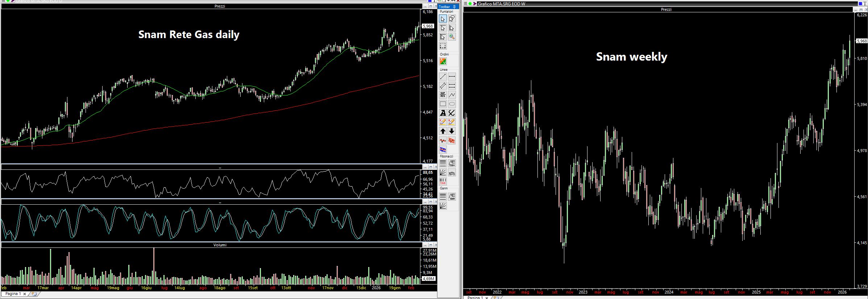868x299 pixels.
Task: Select the curve drawing tool beside text
Action: tap(452, 113)
